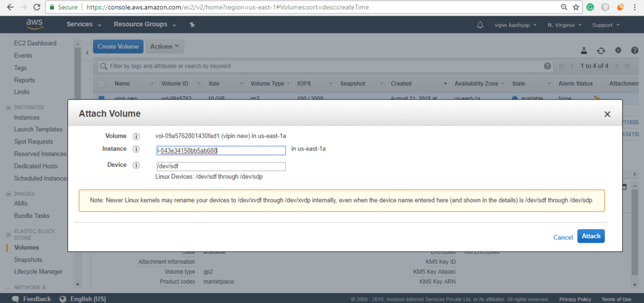This screenshot has height=303, width=644.
Task: Close the Attach Volume dialog
Action: point(607,114)
